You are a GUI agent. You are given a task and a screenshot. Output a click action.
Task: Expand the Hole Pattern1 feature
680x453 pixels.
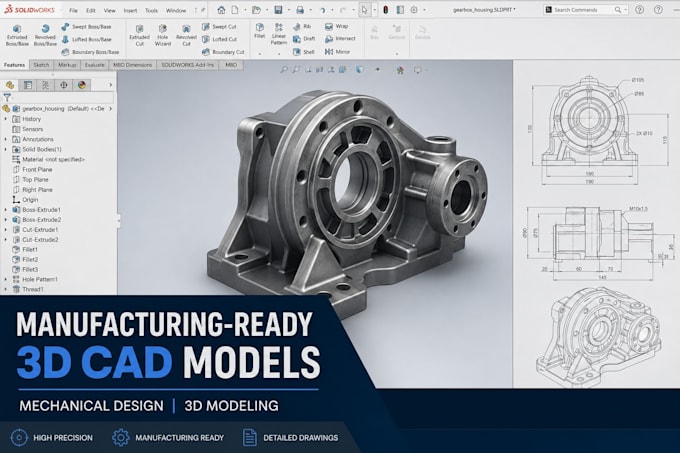[6, 280]
